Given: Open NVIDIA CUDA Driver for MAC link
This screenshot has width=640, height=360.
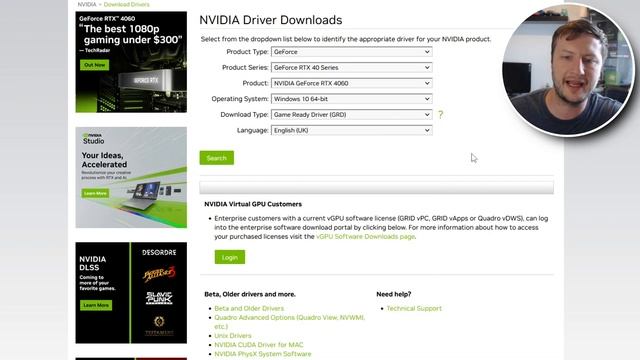Looking at the screenshot, I should [259, 344].
